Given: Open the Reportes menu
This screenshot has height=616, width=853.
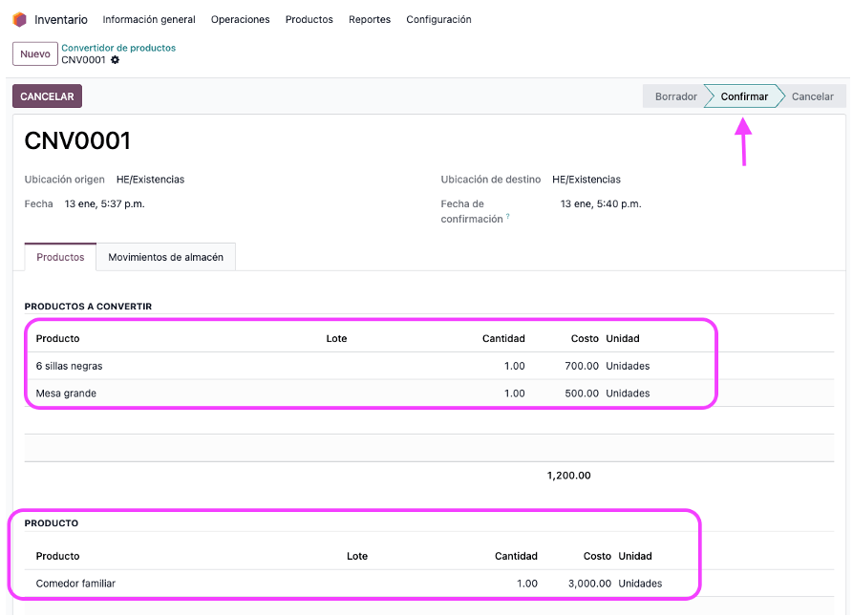Looking at the screenshot, I should 370,19.
